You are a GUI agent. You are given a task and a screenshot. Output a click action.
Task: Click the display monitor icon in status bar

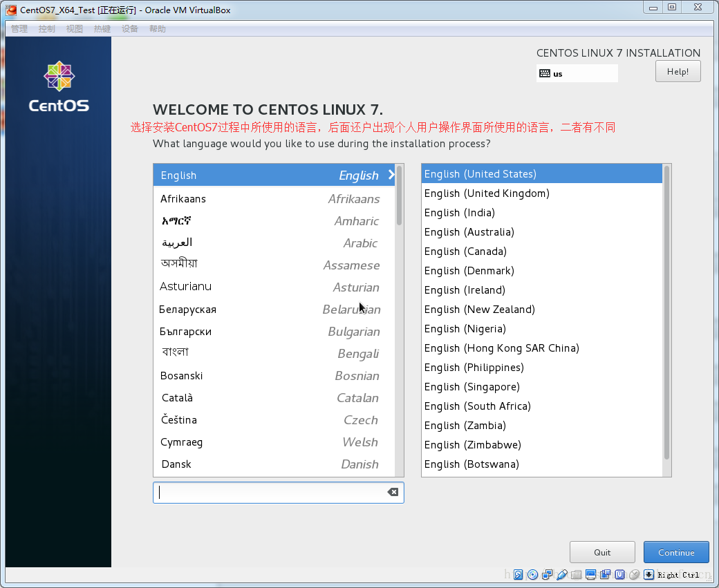590,575
